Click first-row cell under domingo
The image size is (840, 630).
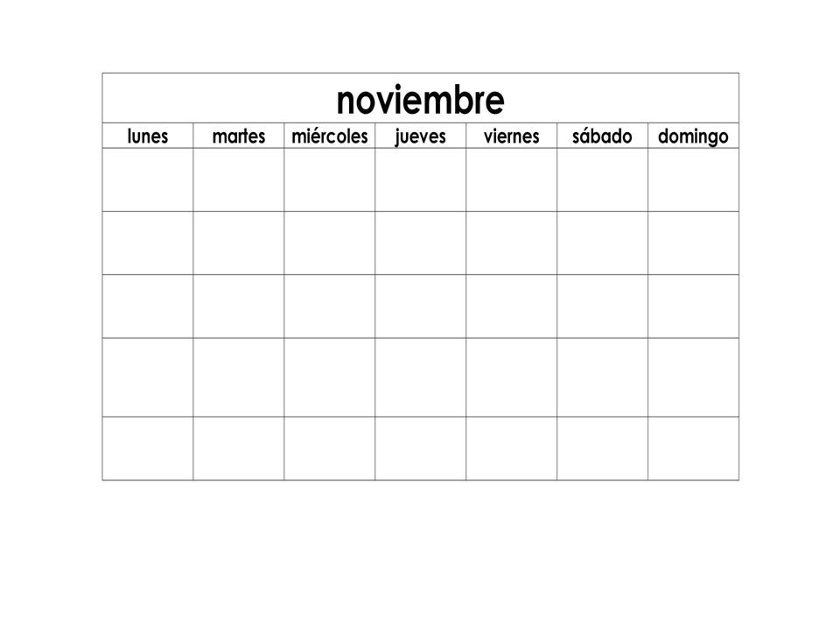[x=693, y=179]
